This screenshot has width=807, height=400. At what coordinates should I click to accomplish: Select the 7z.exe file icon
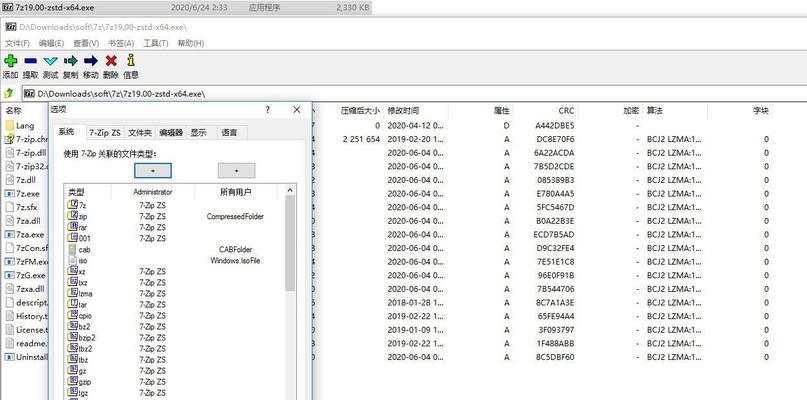[10, 194]
